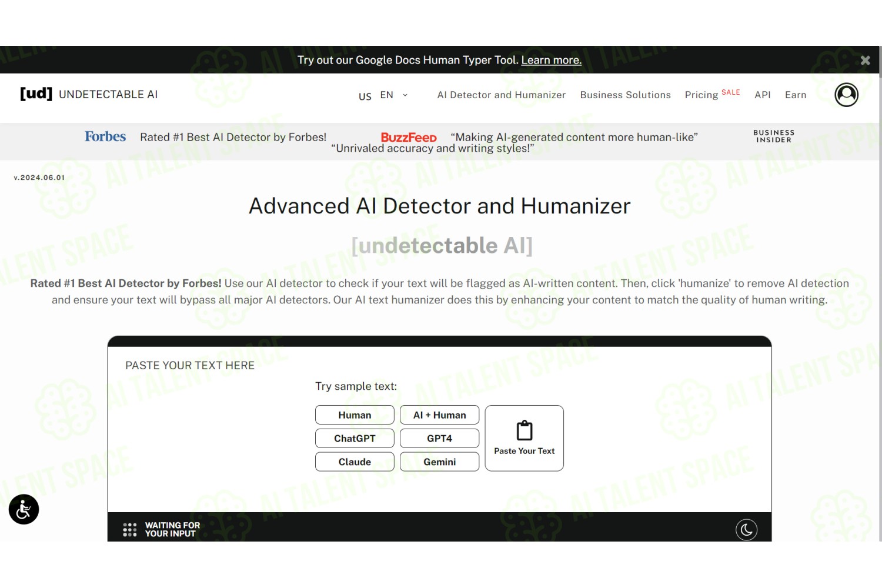Click the Business Insider logo
Viewport: 882px width, 588px height.
(774, 136)
